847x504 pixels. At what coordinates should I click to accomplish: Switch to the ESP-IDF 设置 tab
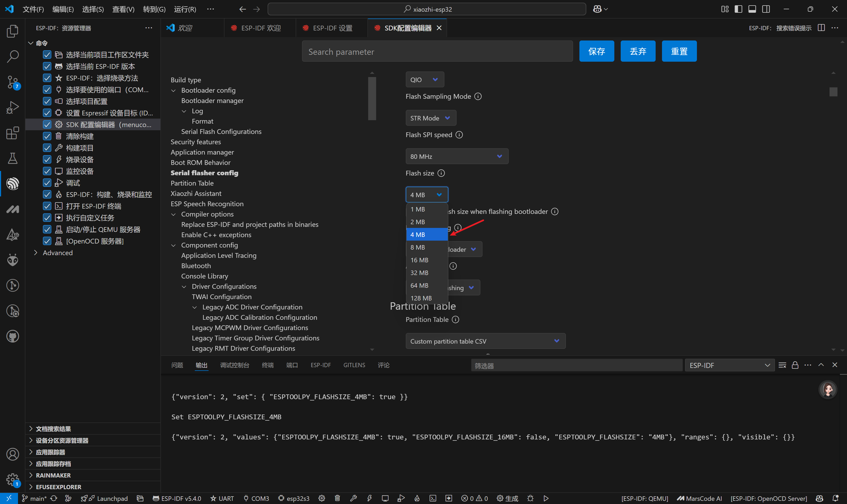coord(332,28)
